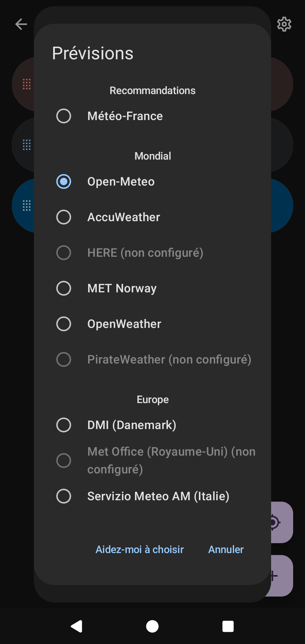Open the settings gear icon
The image size is (305, 644).
(x=284, y=24)
